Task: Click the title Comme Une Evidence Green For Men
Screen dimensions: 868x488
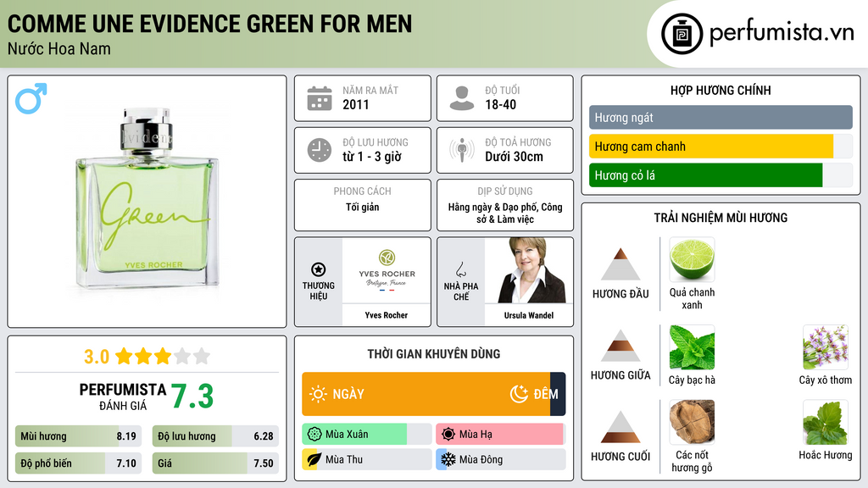Action: point(210,24)
